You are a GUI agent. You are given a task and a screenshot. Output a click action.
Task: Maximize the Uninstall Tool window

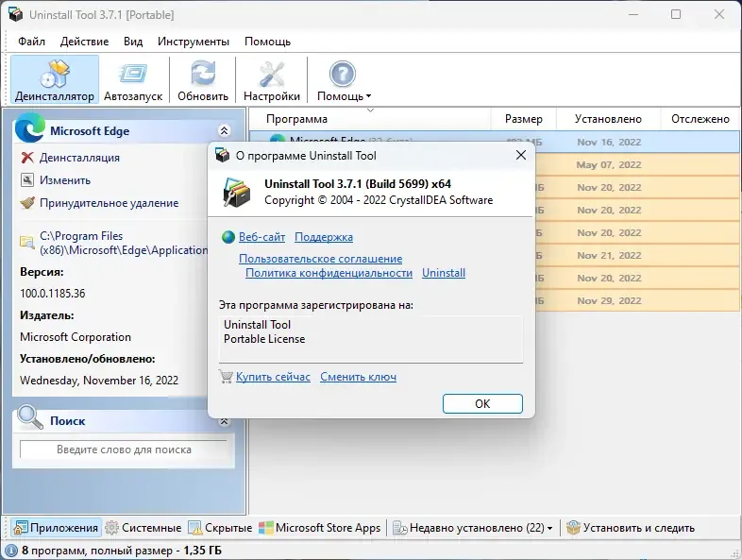(676, 14)
